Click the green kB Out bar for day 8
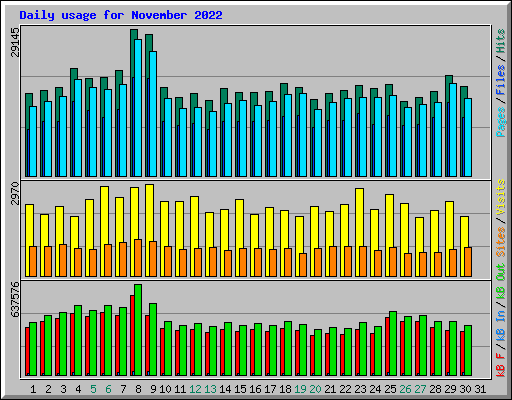512x400 pixels. coord(138,330)
